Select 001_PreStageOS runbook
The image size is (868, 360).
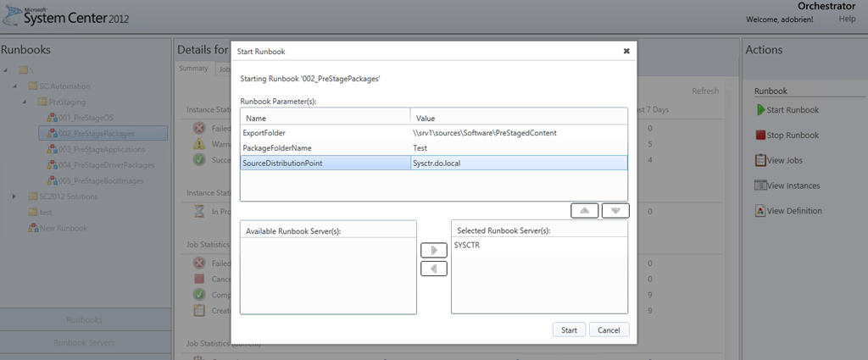click(x=86, y=118)
